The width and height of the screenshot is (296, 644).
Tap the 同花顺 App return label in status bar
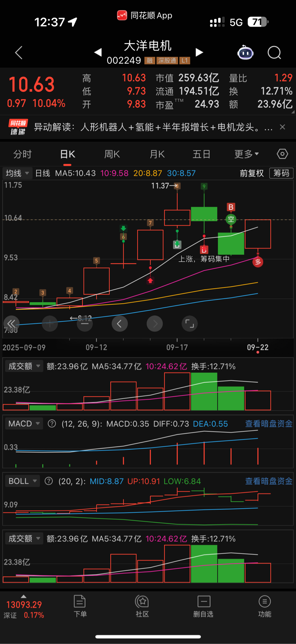tap(145, 15)
